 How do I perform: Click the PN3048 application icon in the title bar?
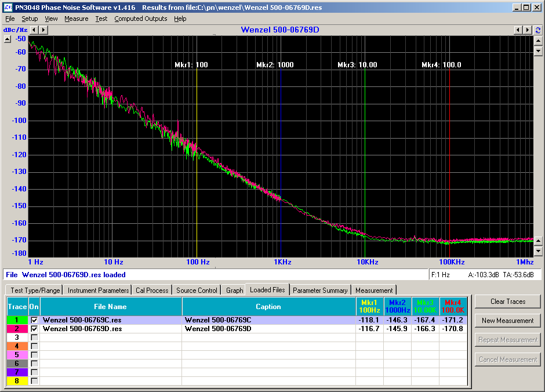pos(8,8)
